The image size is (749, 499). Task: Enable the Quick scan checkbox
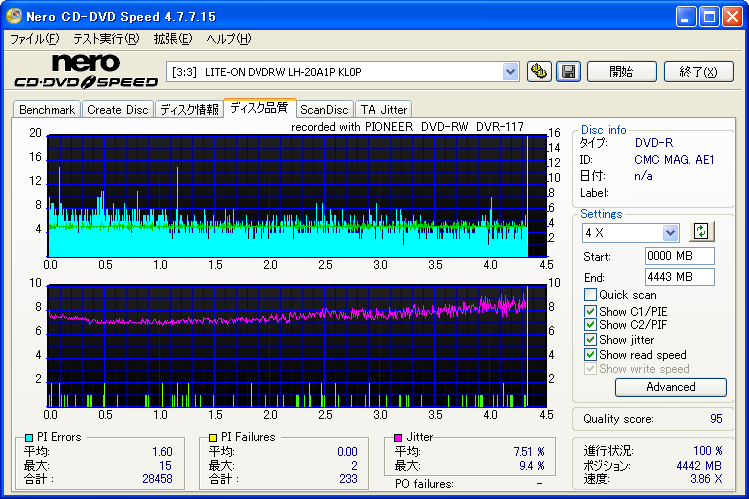590,295
